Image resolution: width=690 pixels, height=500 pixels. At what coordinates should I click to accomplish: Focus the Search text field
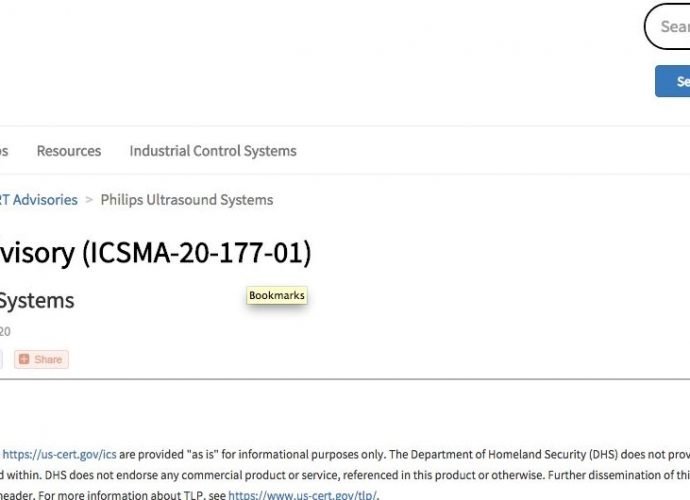(667, 26)
